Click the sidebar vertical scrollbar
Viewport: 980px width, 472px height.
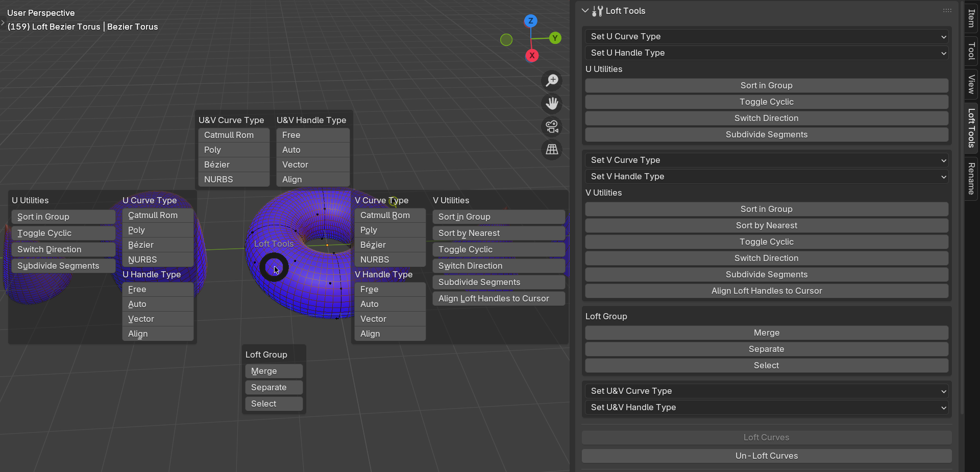[962, 207]
